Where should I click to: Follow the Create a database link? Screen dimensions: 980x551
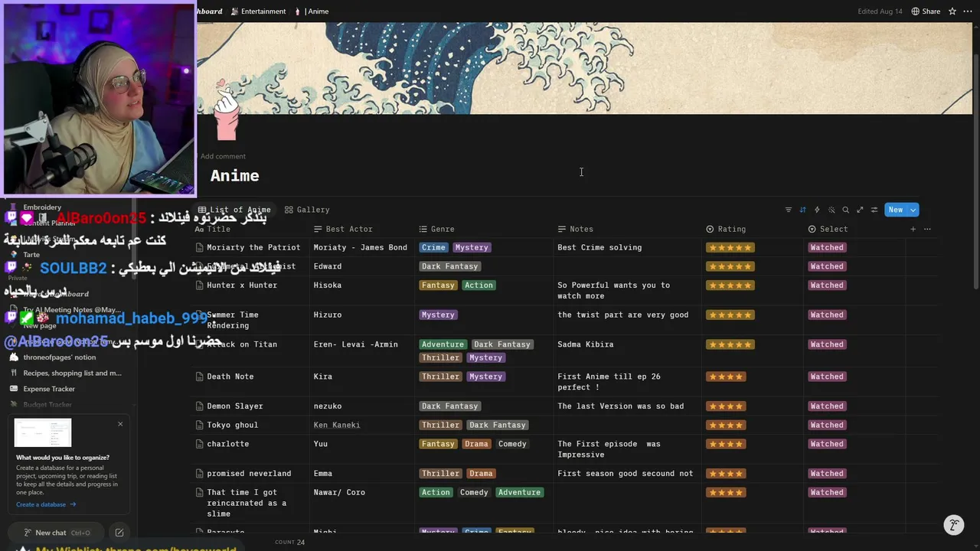click(46, 504)
